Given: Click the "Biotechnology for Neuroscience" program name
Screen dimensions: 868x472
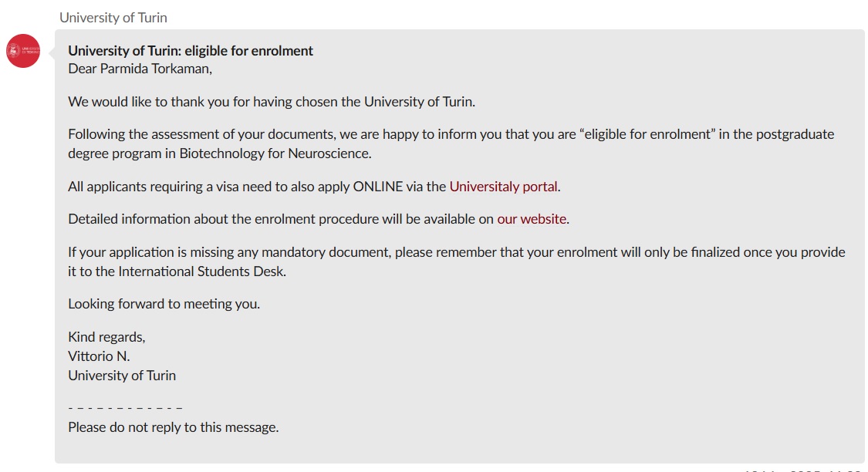Looking at the screenshot, I should pos(274,153).
